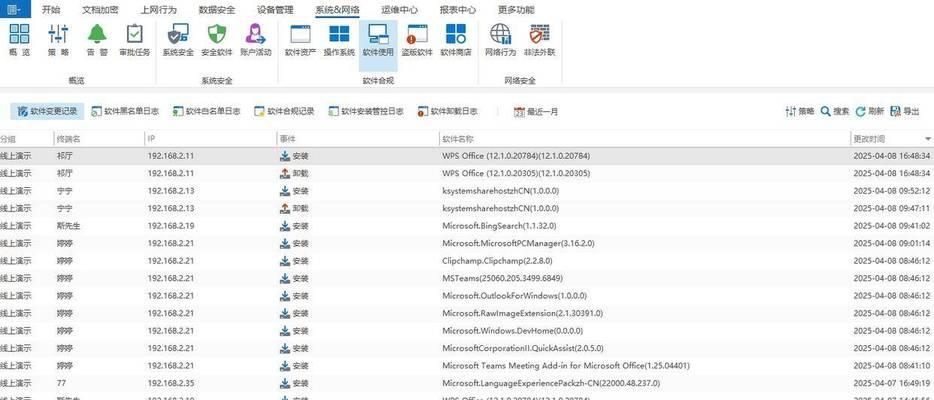Click IP address 192.168.2.35
This screenshot has width=934, height=400.
pyautogui.click(x=171, y=383)
